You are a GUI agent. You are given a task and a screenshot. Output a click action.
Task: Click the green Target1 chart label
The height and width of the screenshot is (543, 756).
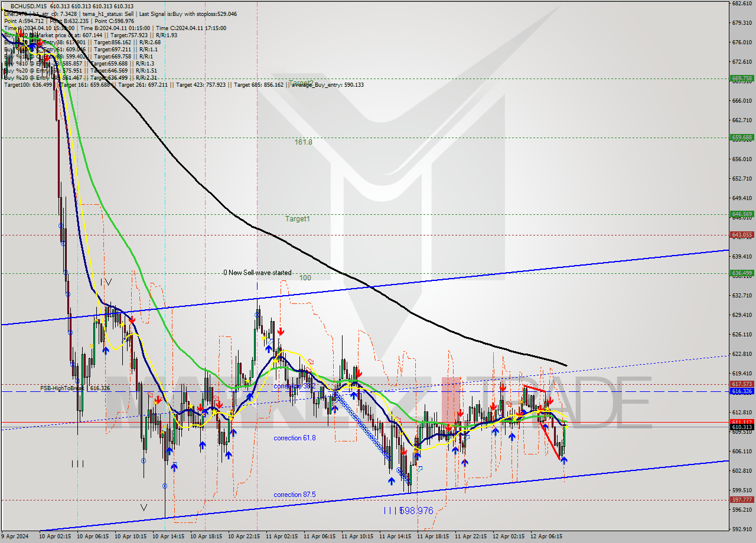298,219
